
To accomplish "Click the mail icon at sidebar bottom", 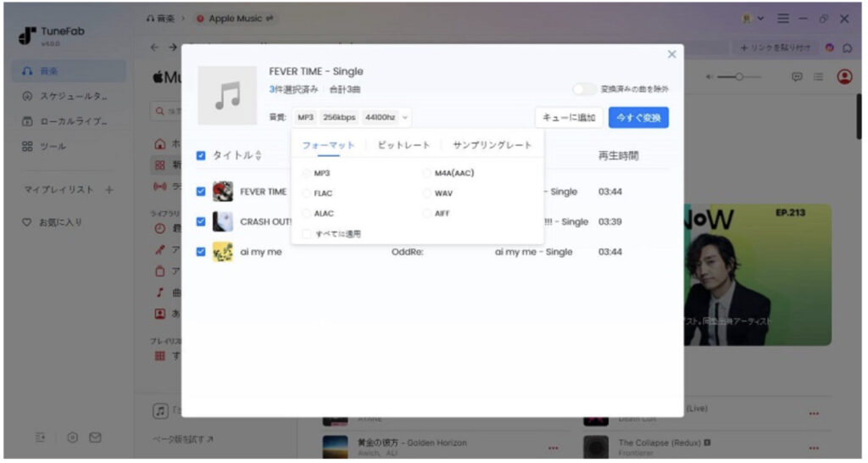I will point(96,437).
